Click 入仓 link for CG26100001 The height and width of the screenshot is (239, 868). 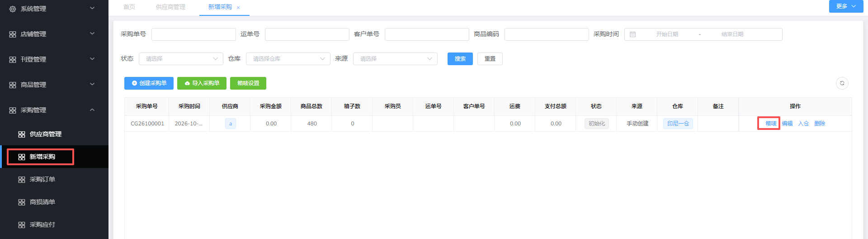click(803, 124)
